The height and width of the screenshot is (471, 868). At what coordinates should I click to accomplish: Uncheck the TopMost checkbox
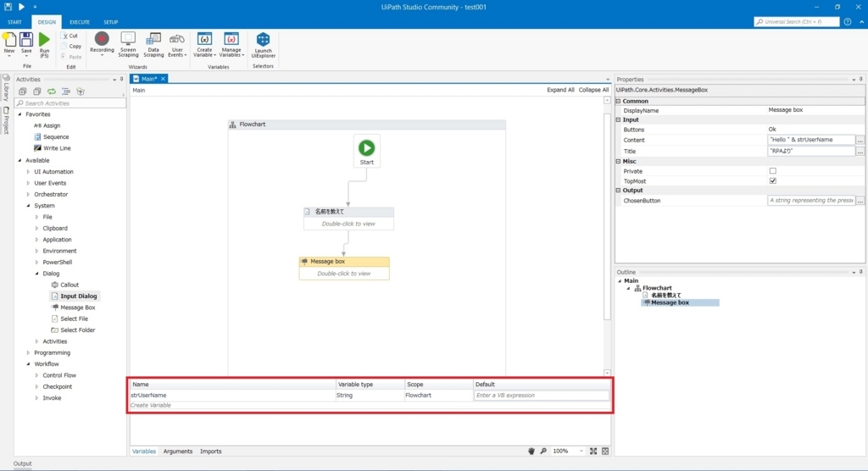click(773, 181)
